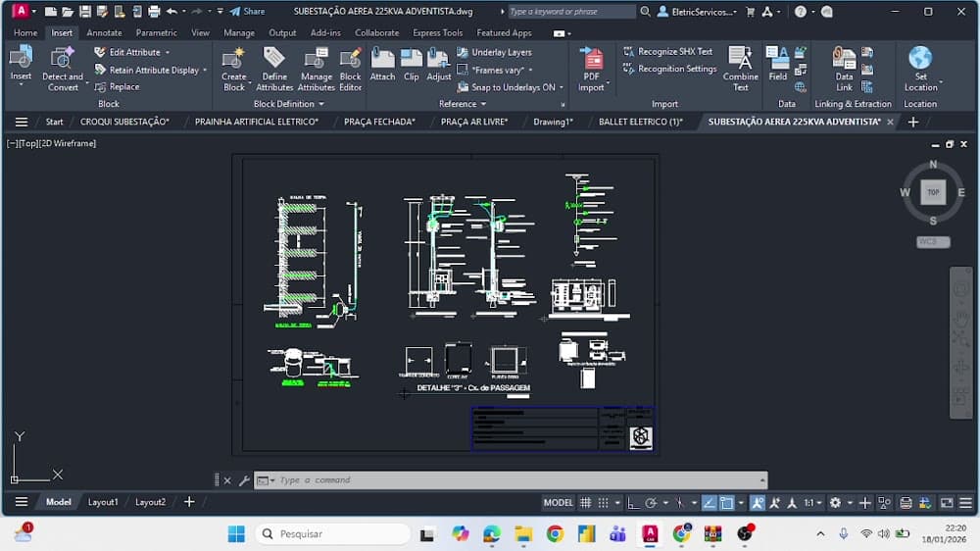Expand Retain Attribute Display dropdown
Viewport: 980px width, 551px height.
(205, 70)
